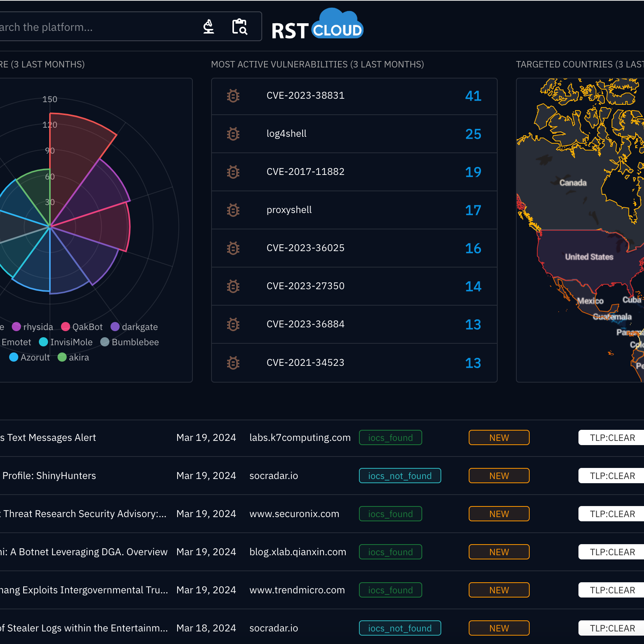Click bug icon next to proxyshell
Viewport: 644px width, 644px height.
(233, 210)
